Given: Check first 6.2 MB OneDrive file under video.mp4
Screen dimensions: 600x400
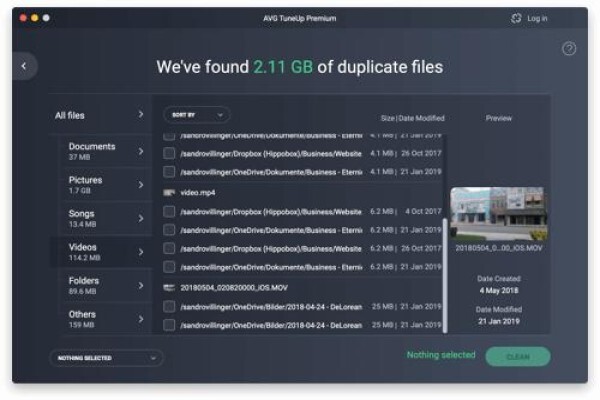Looking at the screenshot, I should point(169,230).
